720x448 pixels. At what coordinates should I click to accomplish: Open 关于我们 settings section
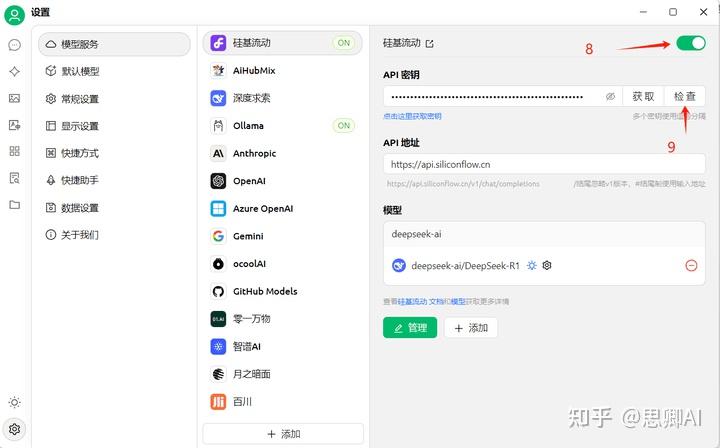[114, 235]
